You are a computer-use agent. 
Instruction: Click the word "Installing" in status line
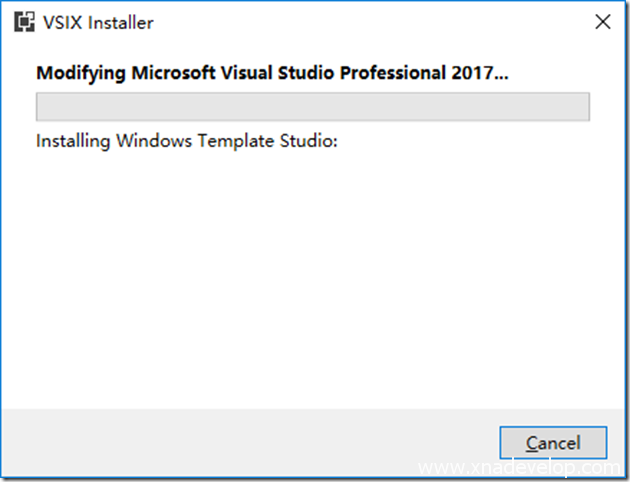pyautogui.click(x=73, y=141)
